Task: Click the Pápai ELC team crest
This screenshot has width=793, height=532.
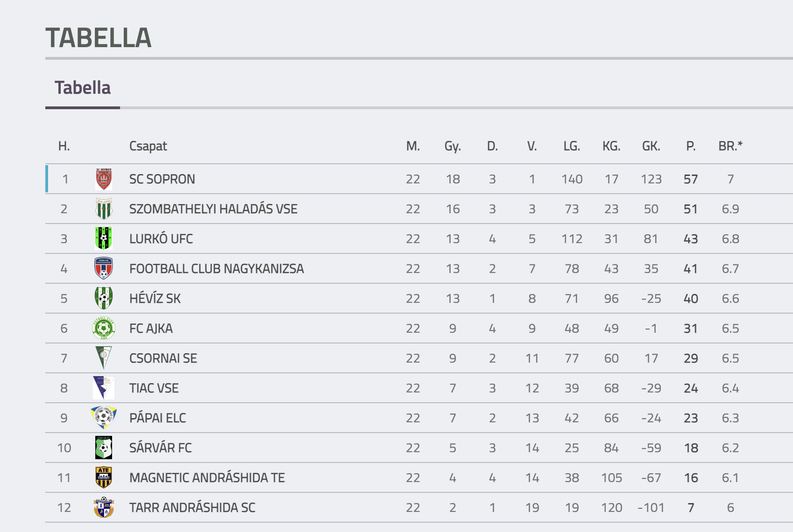Action: pyautogui.click(x=104, y=418)
